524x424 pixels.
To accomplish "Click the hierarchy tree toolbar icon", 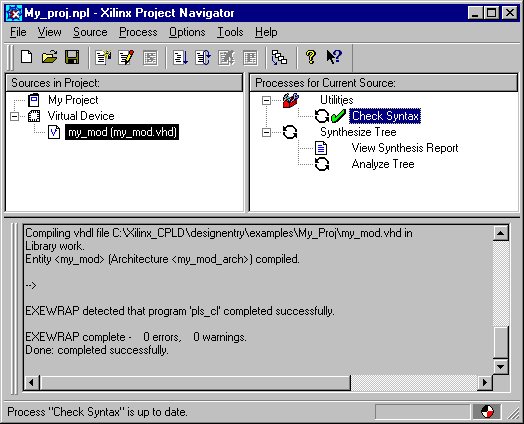I will pyautogui.click(x=279, y=57).
